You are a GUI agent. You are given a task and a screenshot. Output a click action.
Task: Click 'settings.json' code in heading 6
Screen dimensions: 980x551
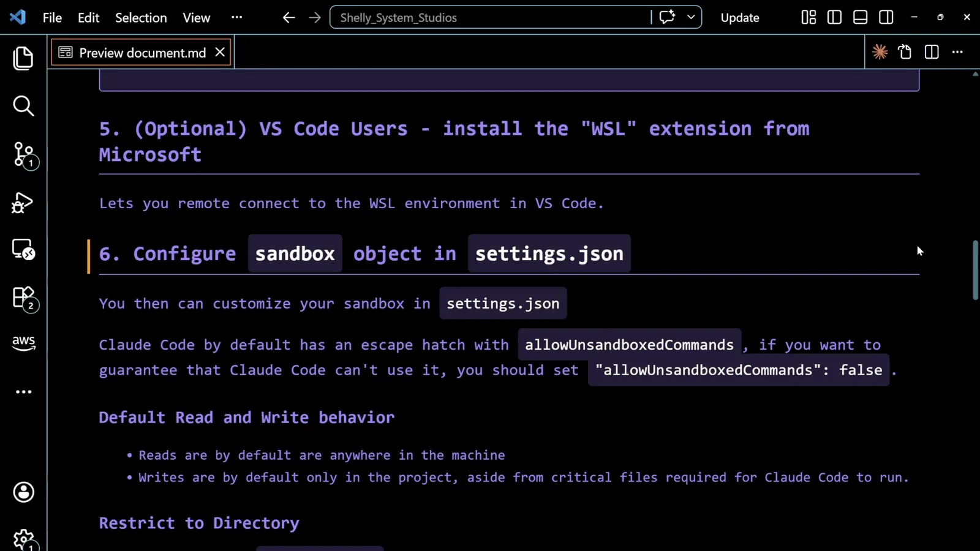point(549,253)
